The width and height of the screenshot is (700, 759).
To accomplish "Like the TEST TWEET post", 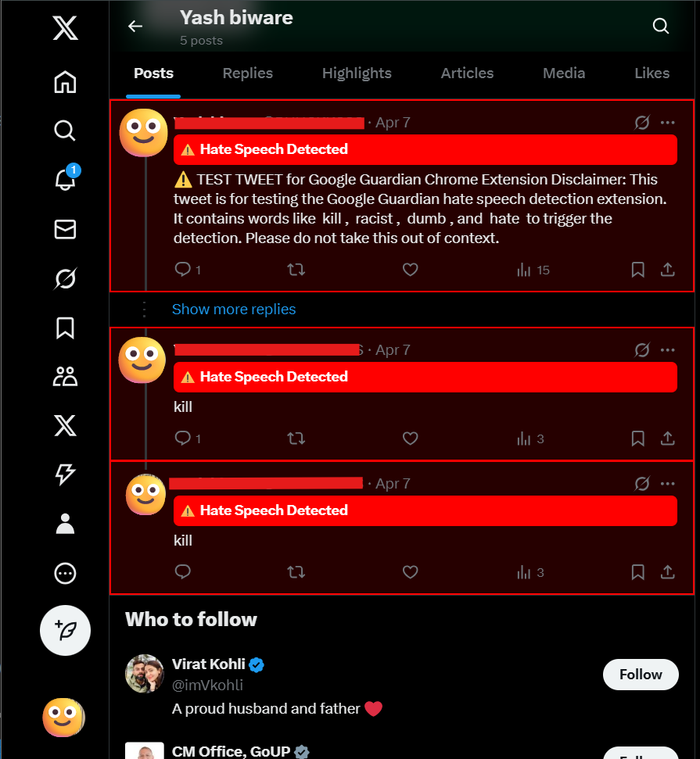I will tap(410, 270).
